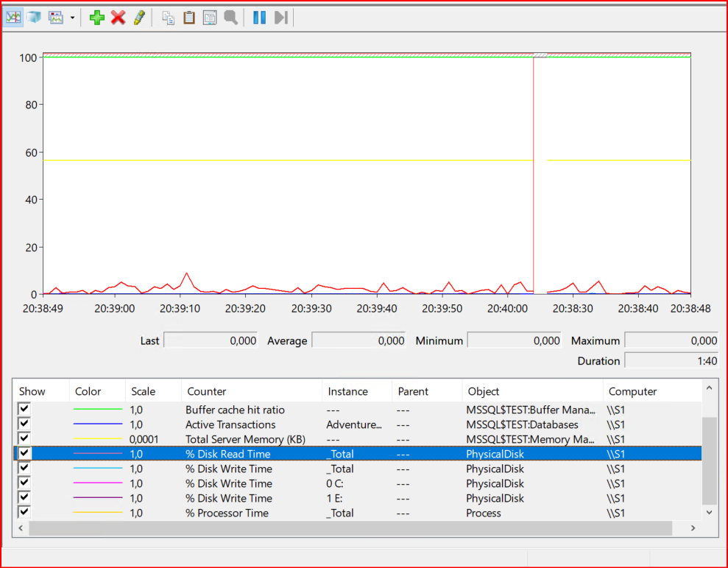The height and width of the screenshot is (568, 728).
Task: Uncheck the % Processor Time counter
Action: coord(24,513)
